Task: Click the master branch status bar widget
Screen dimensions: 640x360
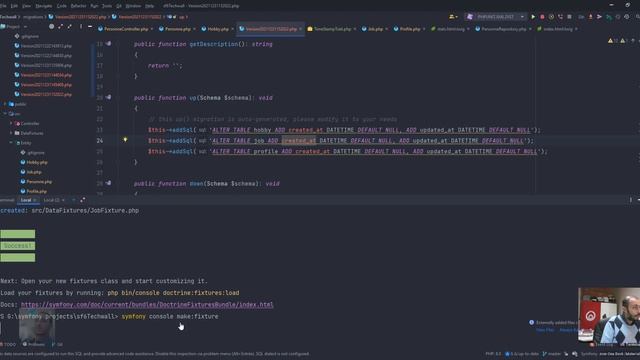Action: [x=552, y=354]
